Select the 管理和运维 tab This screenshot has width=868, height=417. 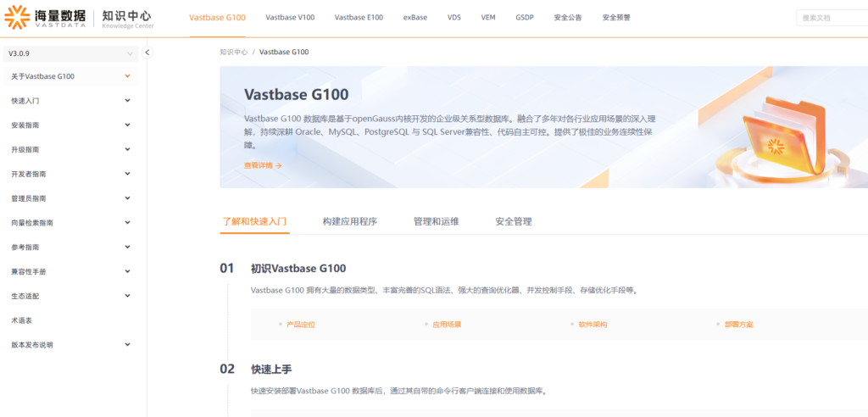point(437,221)
